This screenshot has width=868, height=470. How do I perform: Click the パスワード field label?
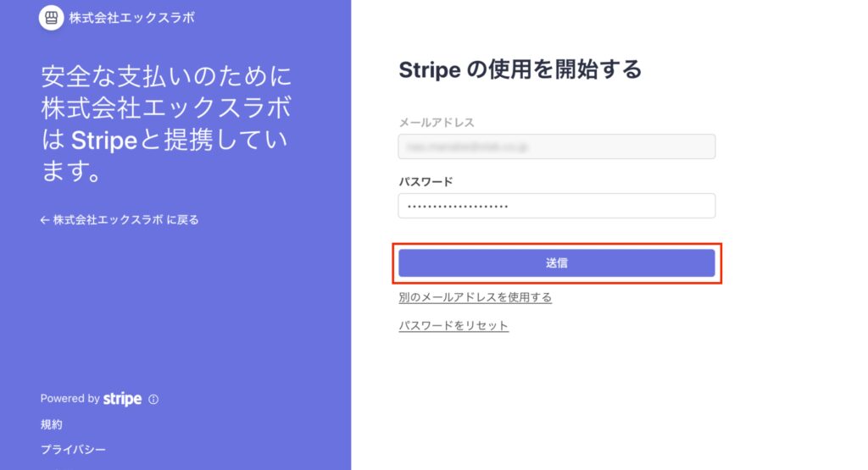pos(426,181)
